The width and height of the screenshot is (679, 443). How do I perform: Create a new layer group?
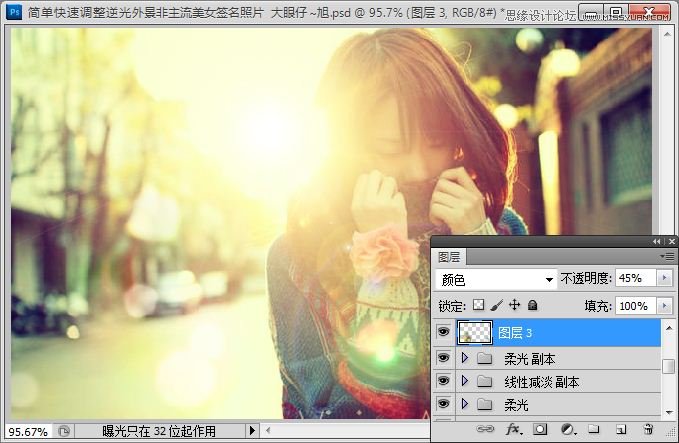[594, 429]
